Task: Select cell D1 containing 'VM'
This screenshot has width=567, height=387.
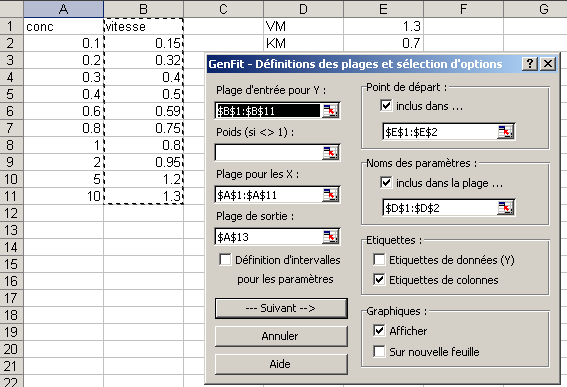Action: [x=303, y=26]
